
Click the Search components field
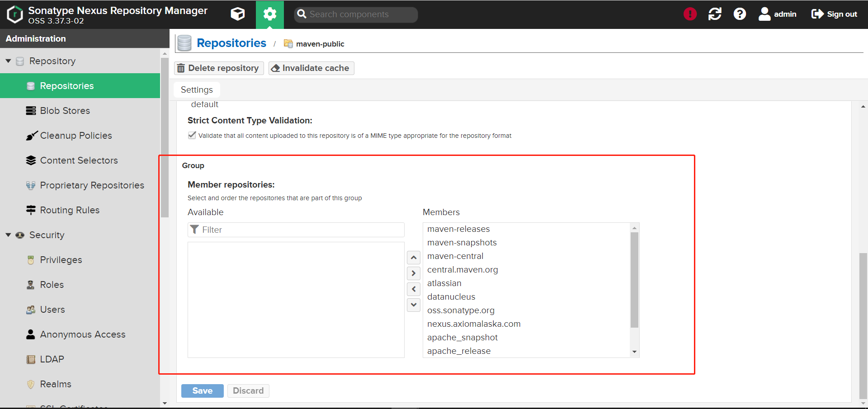[x=356, y=14]
